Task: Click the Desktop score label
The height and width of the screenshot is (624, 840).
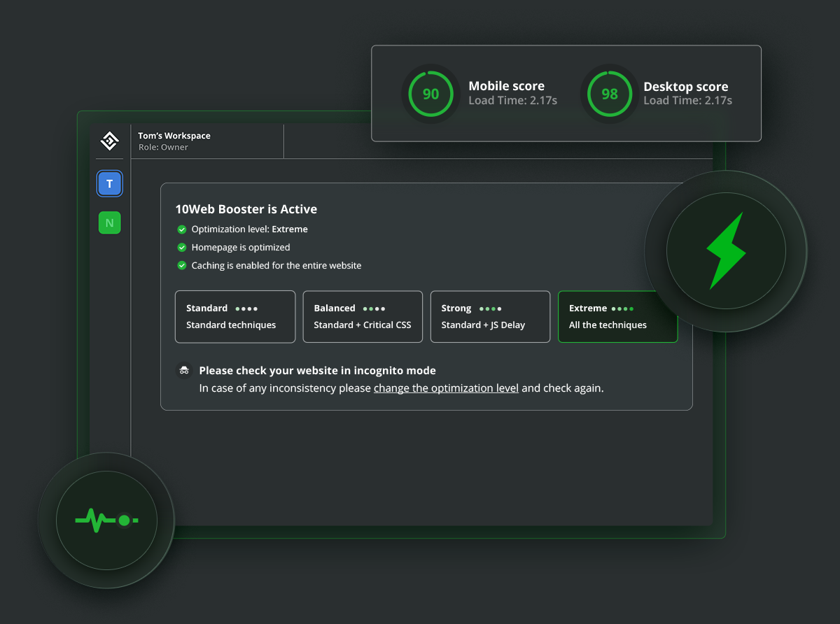Action: pos(686,87)
